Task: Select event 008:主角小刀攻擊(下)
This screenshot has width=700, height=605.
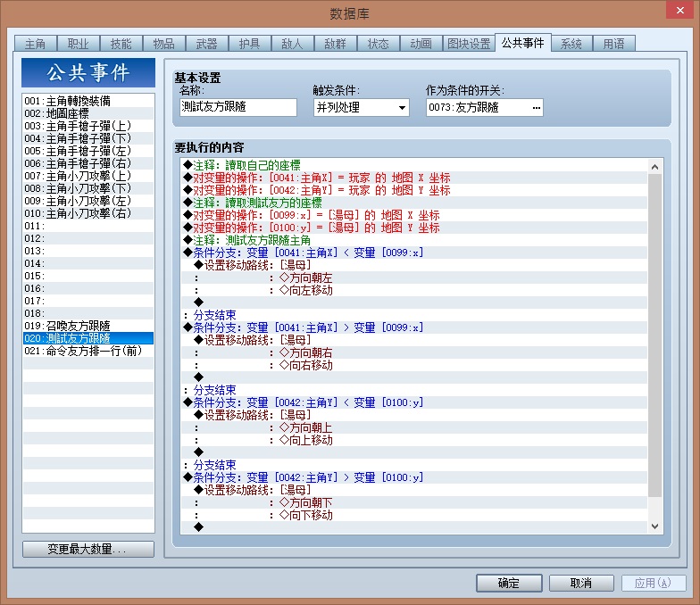Action: [87, 188]
